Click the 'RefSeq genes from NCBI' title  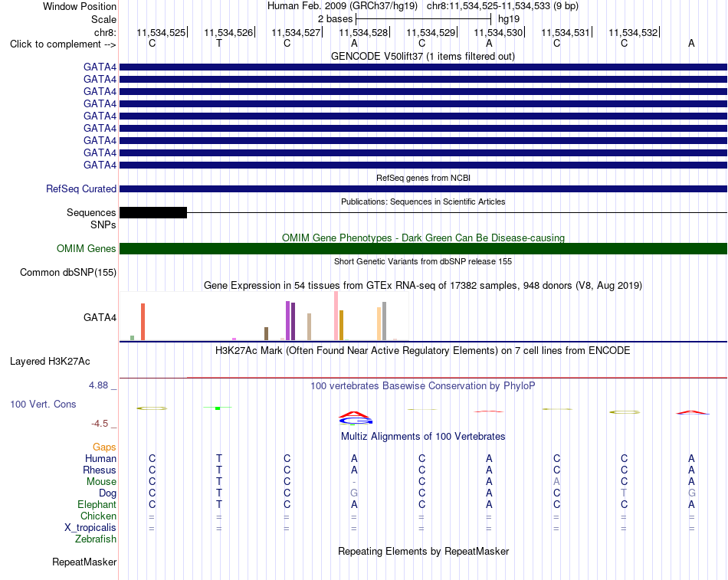tap(423, 178)
